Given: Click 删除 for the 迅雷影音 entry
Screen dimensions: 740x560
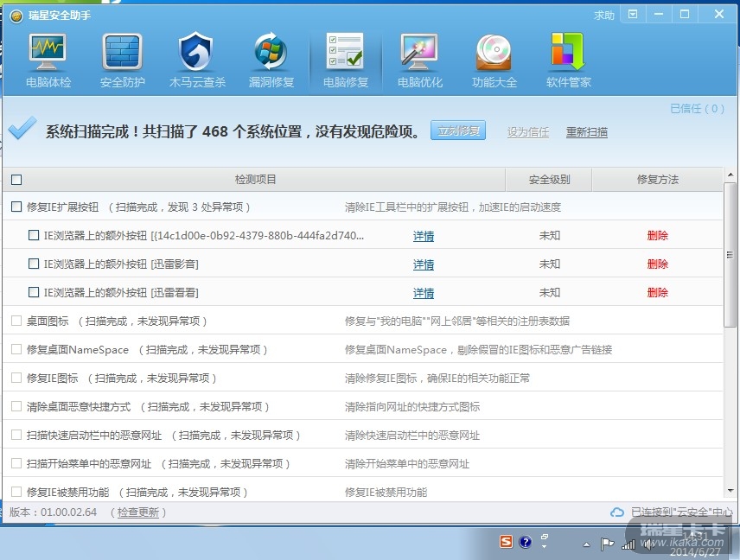Looking at the screenshot, I should pyautogui.click(x=657, y=264).
